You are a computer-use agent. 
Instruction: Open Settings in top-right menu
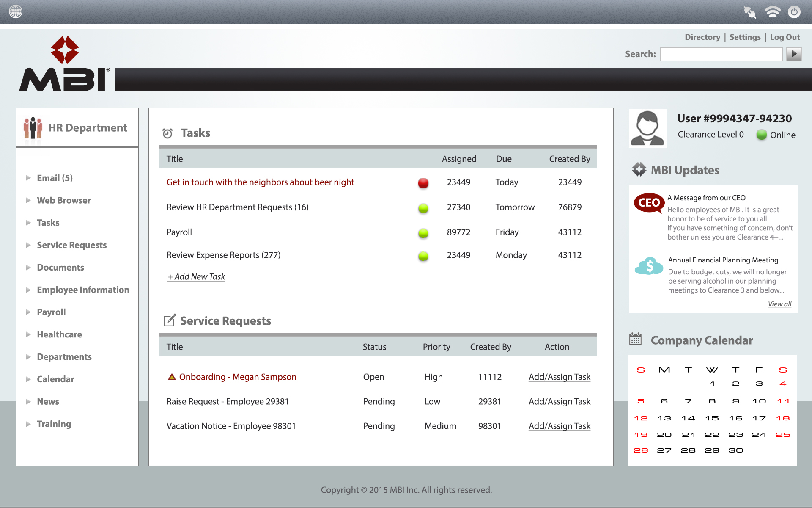pos(745,37)
